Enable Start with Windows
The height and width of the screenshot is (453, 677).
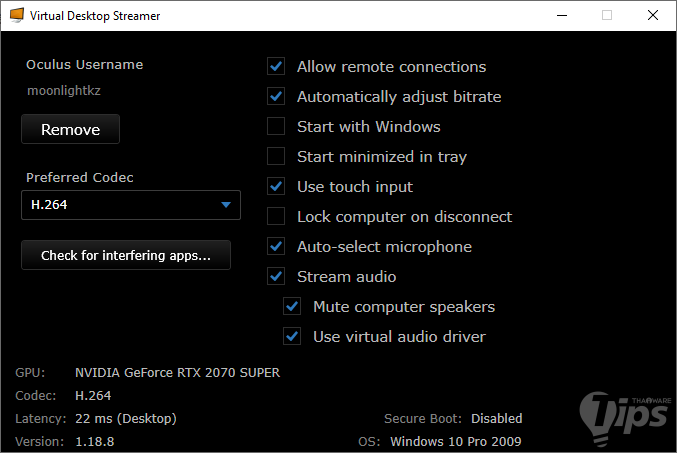coord(276,127)
